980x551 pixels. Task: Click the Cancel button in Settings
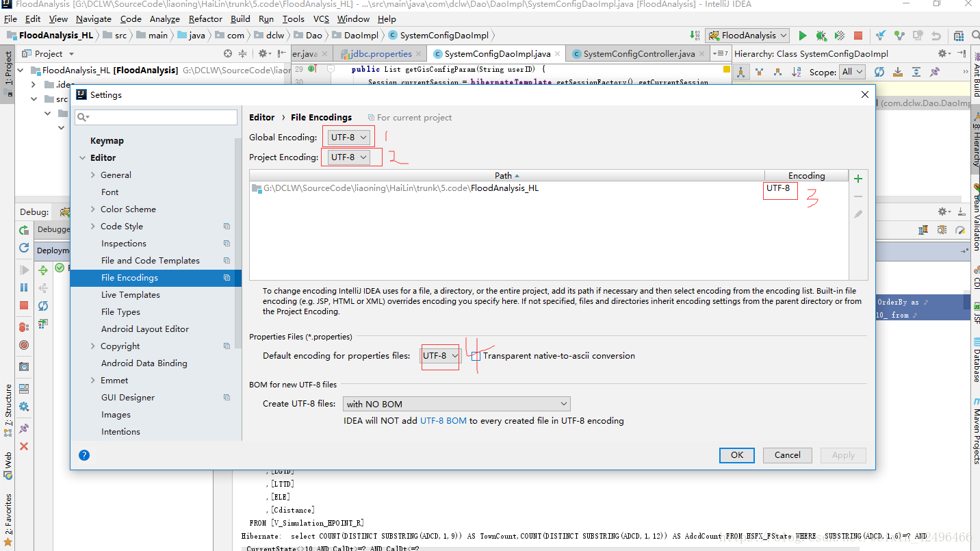pyautogui.click(x=787, y=455)
